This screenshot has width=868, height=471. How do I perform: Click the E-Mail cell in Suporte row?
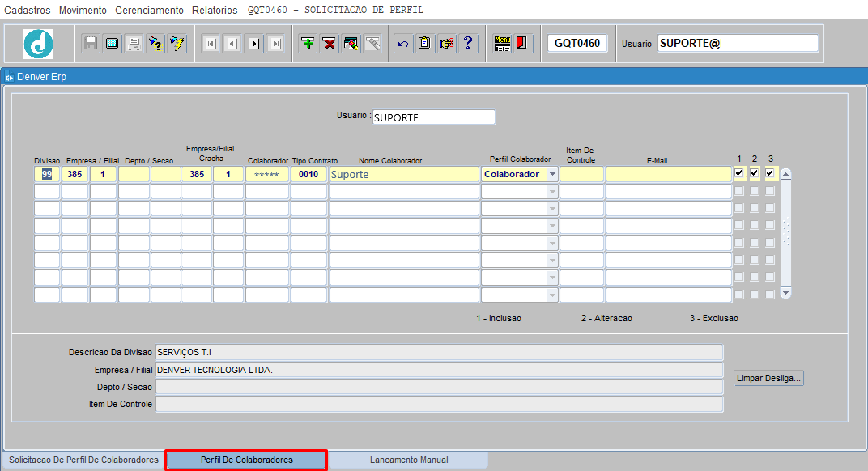point(669,174)
